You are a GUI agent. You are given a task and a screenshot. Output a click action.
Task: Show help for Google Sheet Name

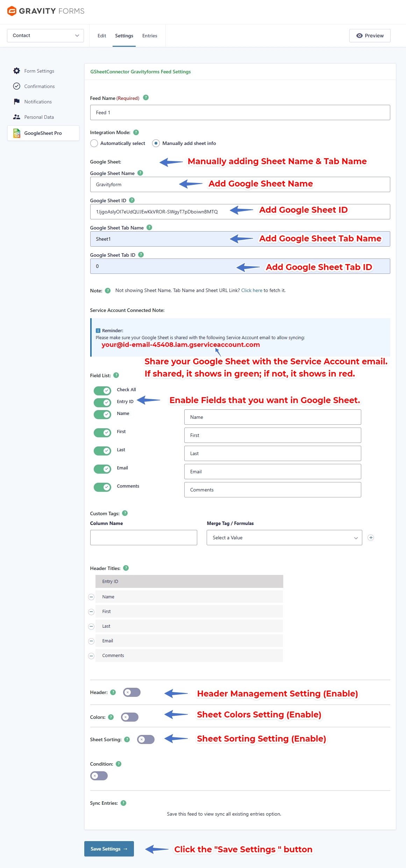(x=140, y=173)
